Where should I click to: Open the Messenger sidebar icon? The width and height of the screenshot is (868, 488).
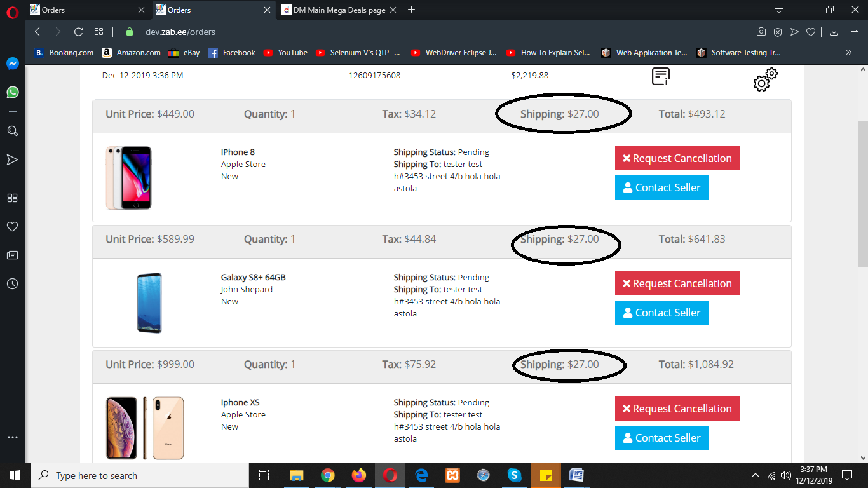(x=12, y=64)
